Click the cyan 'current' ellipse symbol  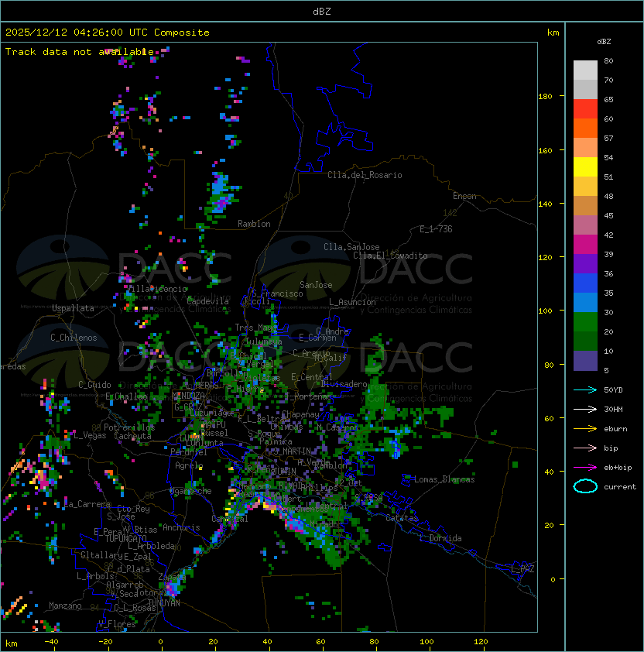[x=585, y=486]
